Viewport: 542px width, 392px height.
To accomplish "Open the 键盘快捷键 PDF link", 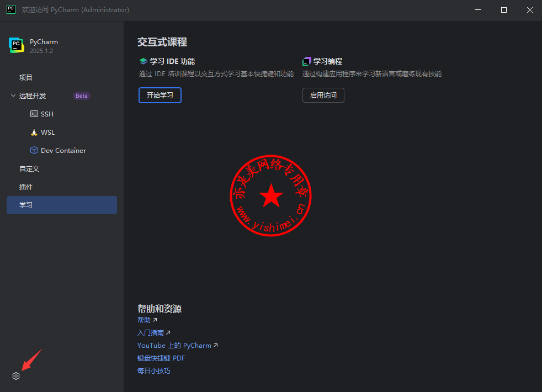I will pyautogui.click(x=161, y=358).
